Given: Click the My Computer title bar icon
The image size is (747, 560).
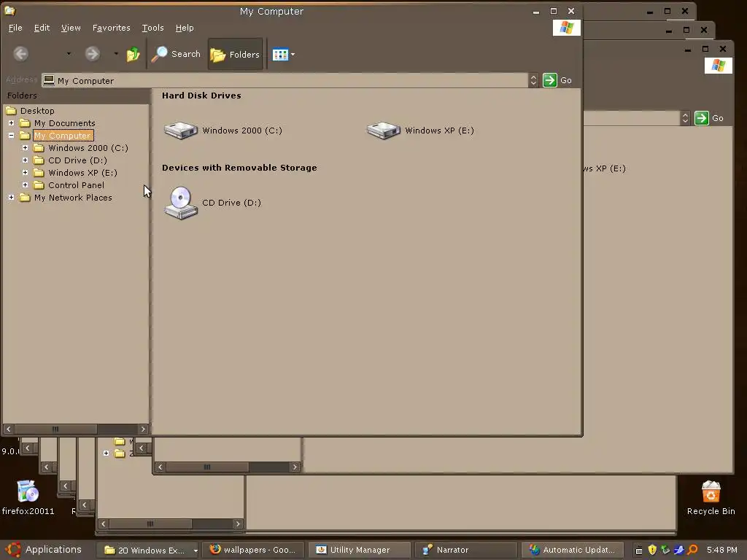Looking at the screenshot, I should 9,11.
